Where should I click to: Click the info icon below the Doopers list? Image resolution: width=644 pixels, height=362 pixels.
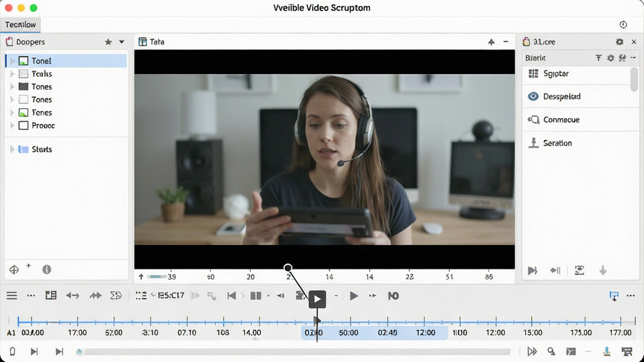pos(47,269)
